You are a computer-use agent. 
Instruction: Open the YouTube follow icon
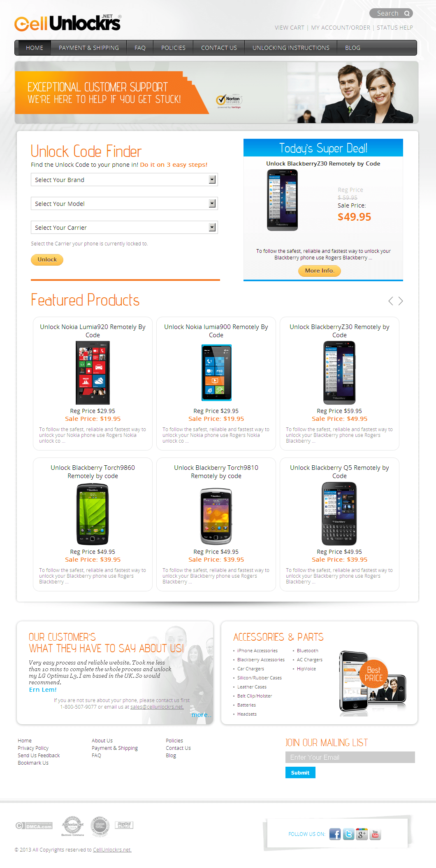point(375,834)
